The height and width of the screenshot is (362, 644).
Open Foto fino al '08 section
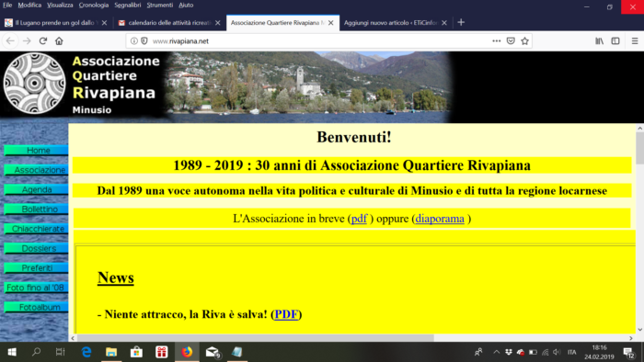tap(36, 288)
